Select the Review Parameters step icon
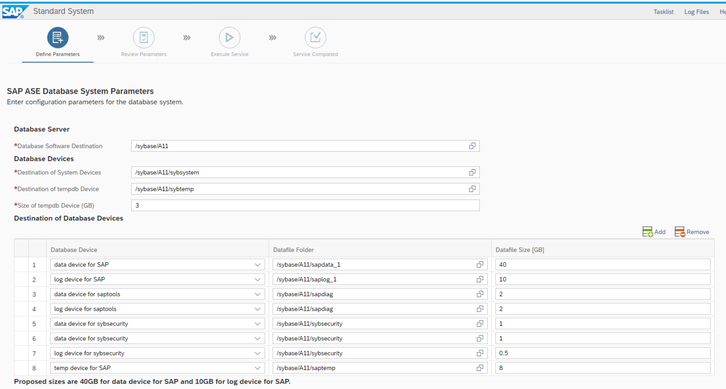The height and width of the screenshot is (389, 726). [x=144, y=38]
